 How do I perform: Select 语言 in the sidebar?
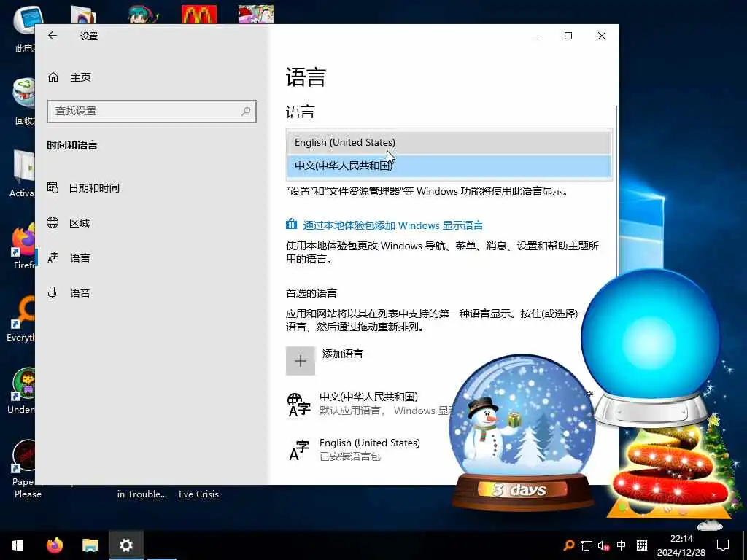(69, 258)
